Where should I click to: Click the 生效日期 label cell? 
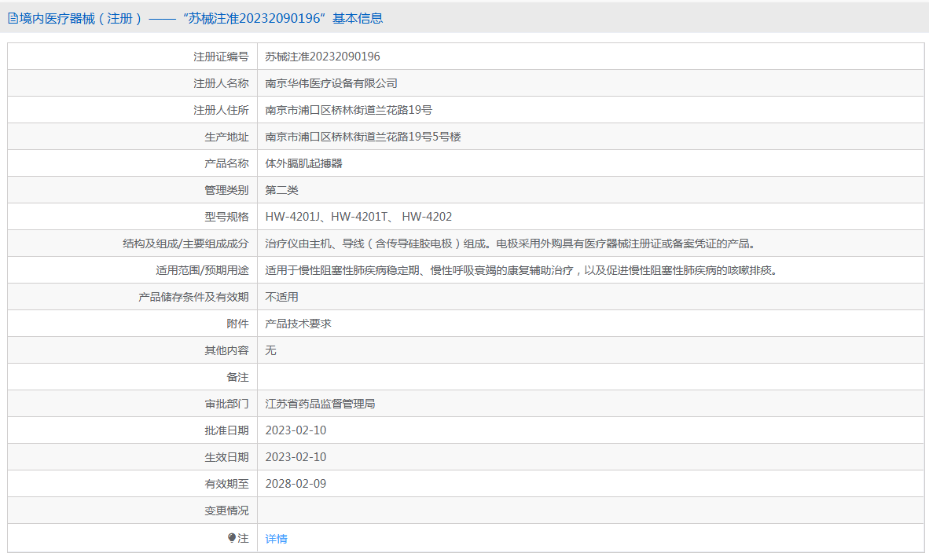click(x=133, y=457)
